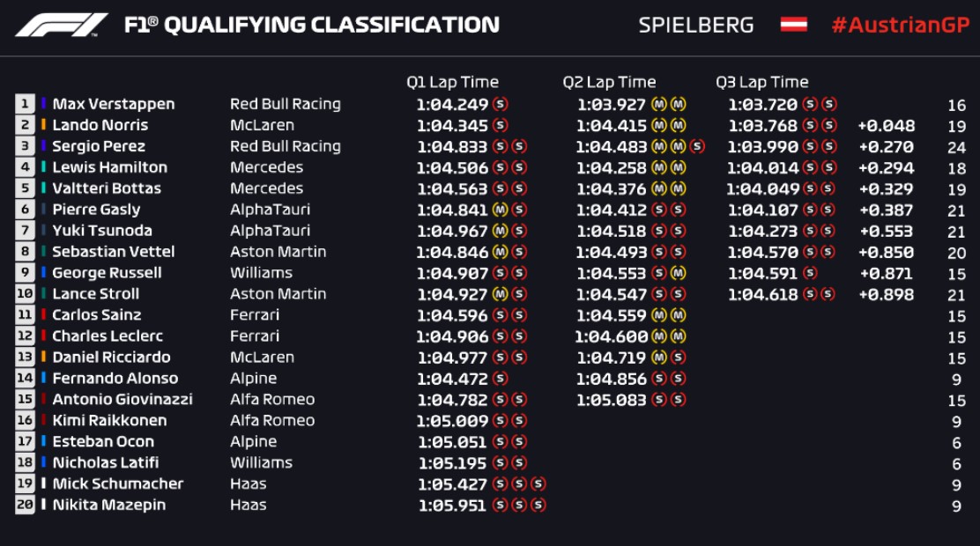The image size is (980, 546).
Task: Click position number 20 box
Action: pyautogui.click(x=25, y=505)
